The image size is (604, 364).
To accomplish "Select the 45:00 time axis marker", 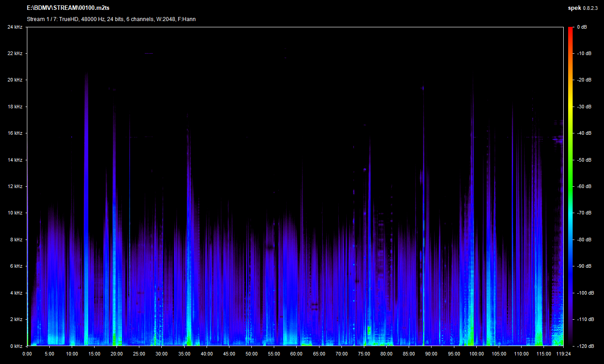I will pos(229,354).
